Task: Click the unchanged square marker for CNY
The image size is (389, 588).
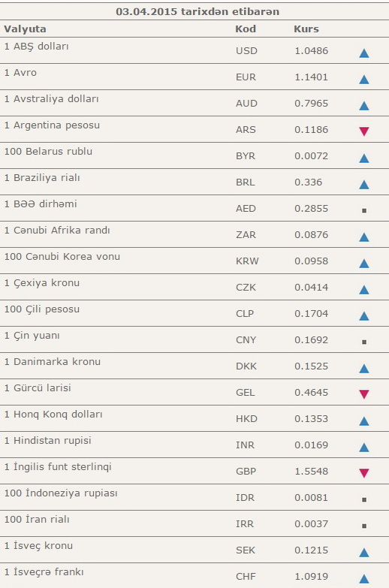Action: (364, 342)
